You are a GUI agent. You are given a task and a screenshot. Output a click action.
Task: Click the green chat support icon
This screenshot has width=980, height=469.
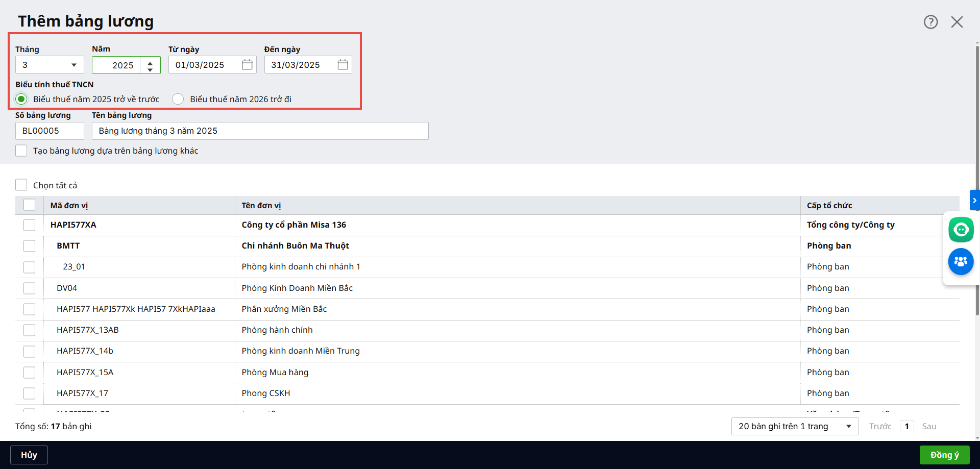coord(961,230)
